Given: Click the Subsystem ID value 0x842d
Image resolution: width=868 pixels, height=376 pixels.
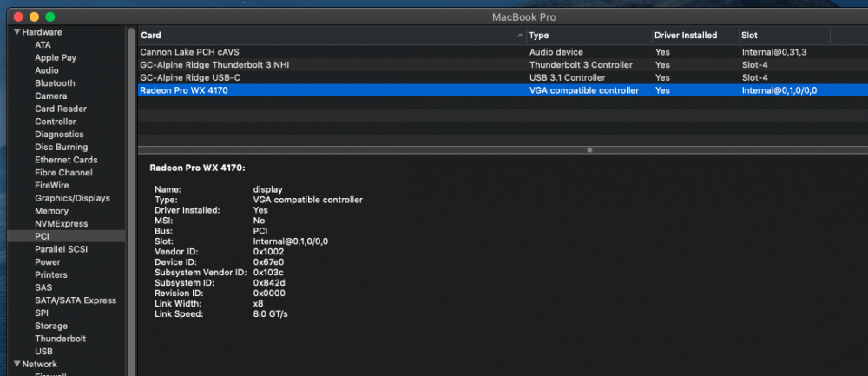Looking at the screenshot, I should pos(269,283).
